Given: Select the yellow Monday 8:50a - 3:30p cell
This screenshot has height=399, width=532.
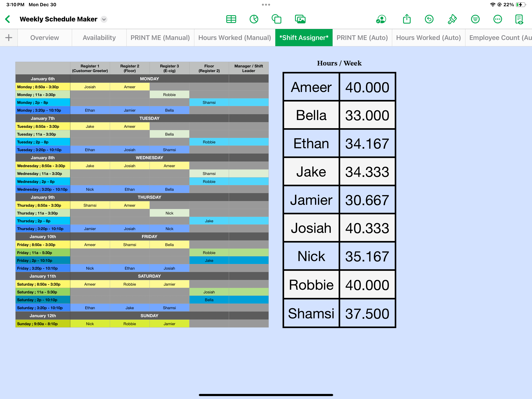Looking at the screenshot, I should coord(43,87).
